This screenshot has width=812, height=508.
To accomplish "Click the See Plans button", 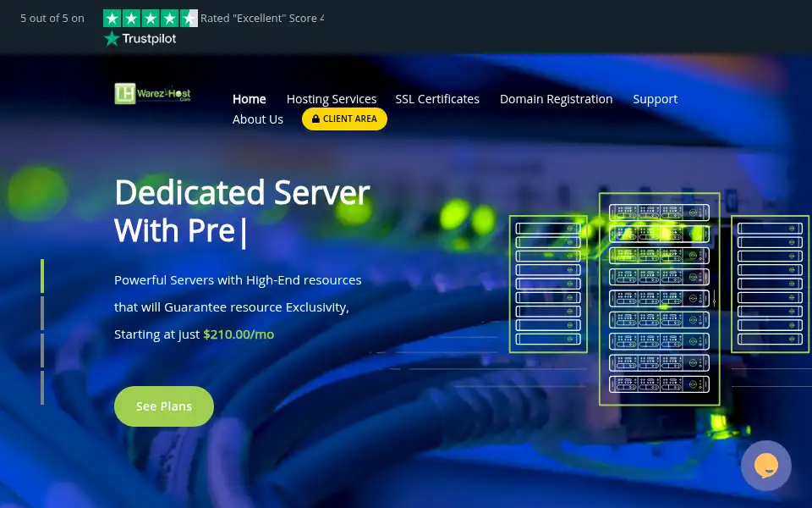I will pos(163,406).
